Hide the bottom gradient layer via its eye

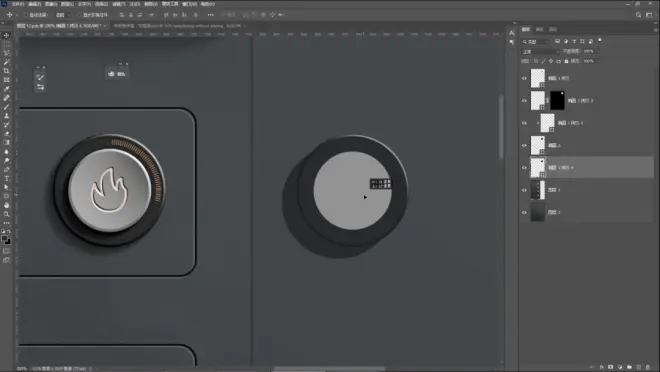point(524,213)
